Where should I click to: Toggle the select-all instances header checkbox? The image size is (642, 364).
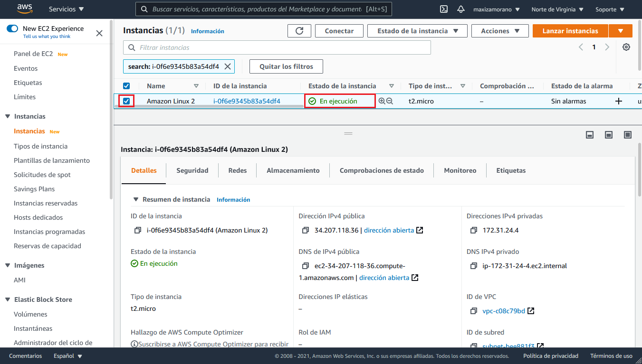pos(126,86)
